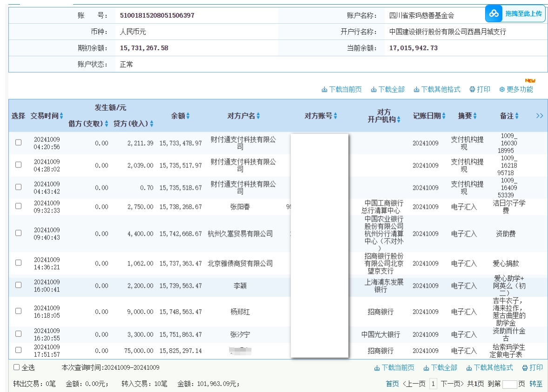Click the download all icon above table
The height and width of the screenshot is (392, 548).
[373, 90]
